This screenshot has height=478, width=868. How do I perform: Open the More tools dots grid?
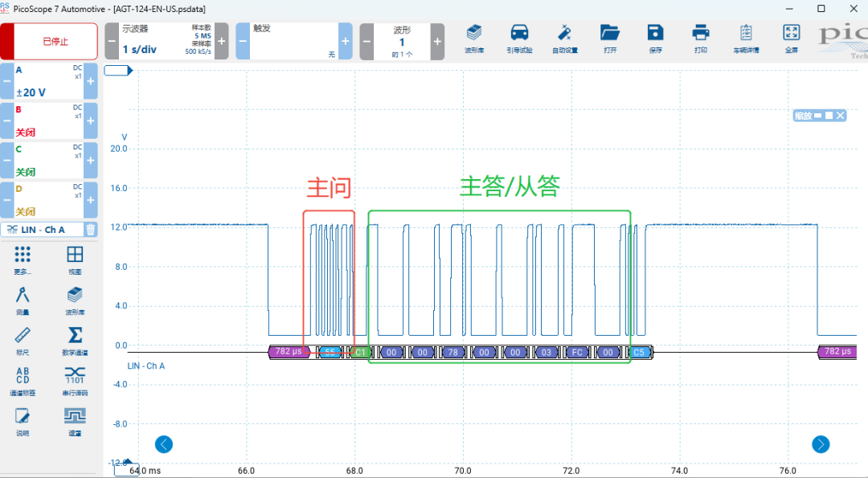[23, 260]
